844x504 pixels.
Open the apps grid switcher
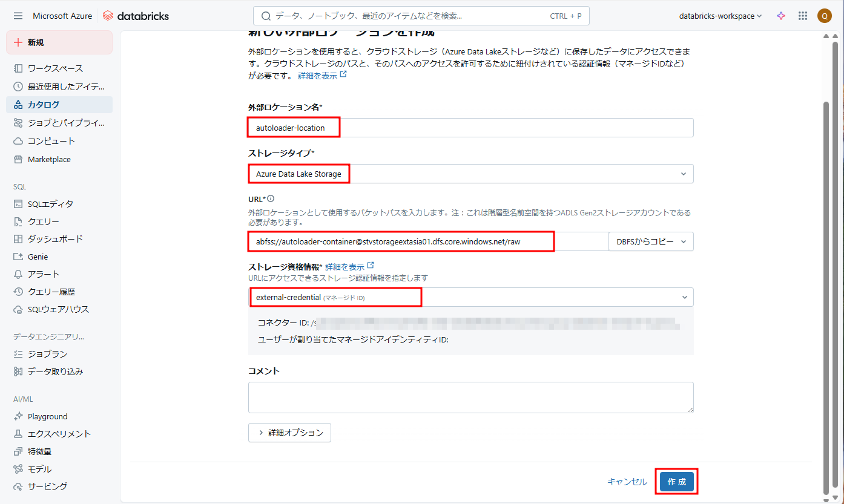(803, 16)
